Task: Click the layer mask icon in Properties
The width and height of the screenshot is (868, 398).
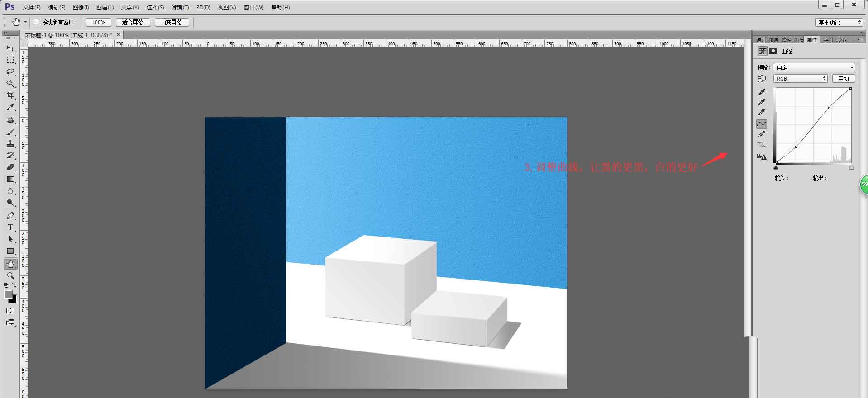Action: coord(773,51)
